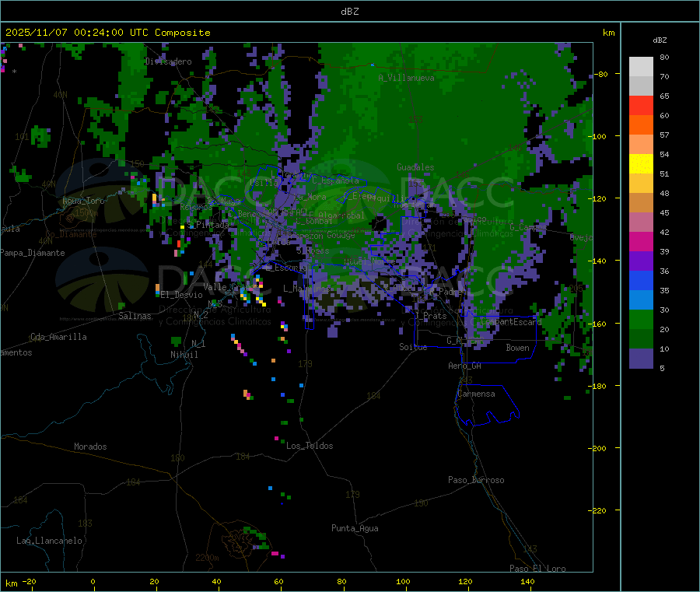Click the A_Villanueva place label

[406, 78]
